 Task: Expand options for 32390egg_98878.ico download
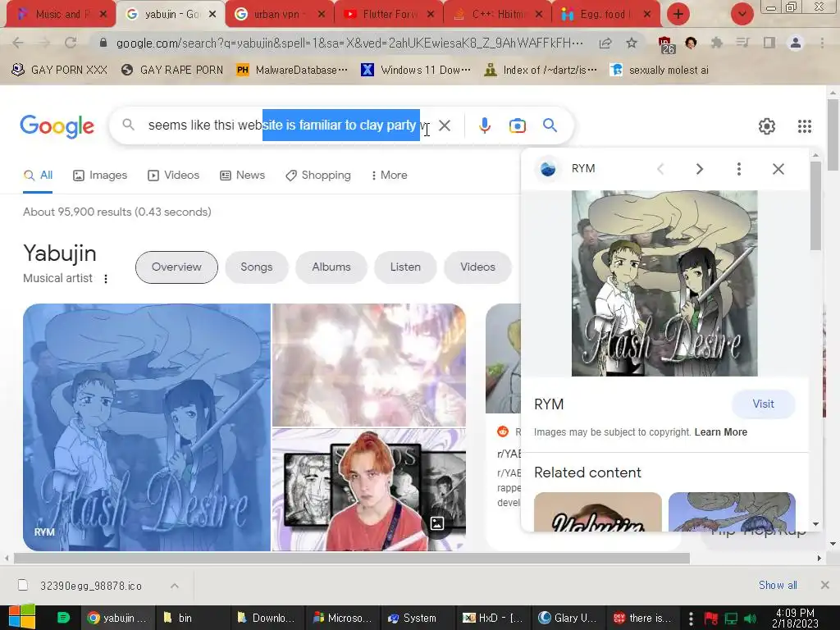[x=175, y=586]
